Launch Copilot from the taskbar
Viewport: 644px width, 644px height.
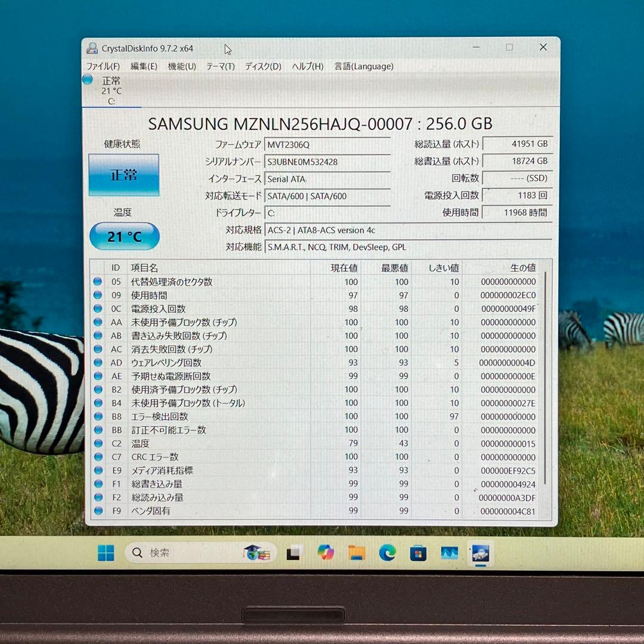click(x=326, y=553)
